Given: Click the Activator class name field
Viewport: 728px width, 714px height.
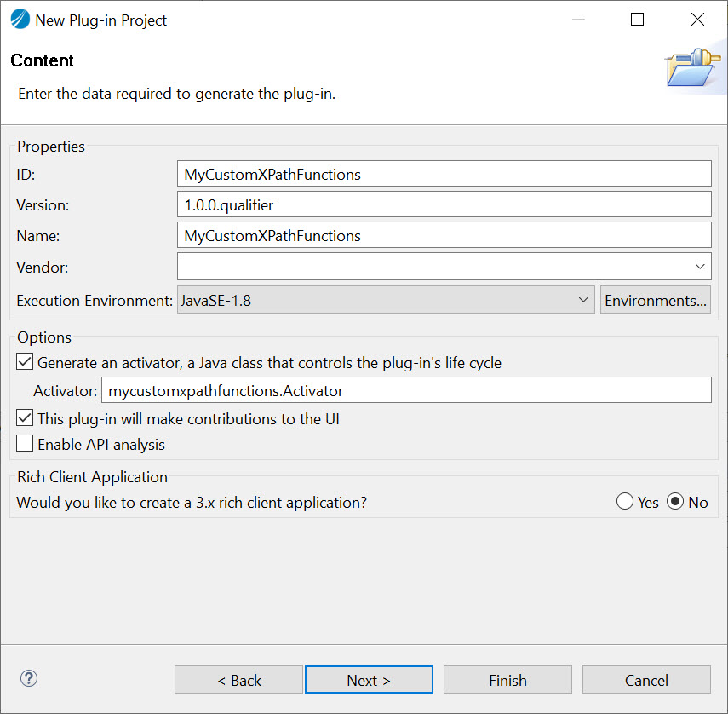Looking at the screenshot, I should tap(405, 391).
